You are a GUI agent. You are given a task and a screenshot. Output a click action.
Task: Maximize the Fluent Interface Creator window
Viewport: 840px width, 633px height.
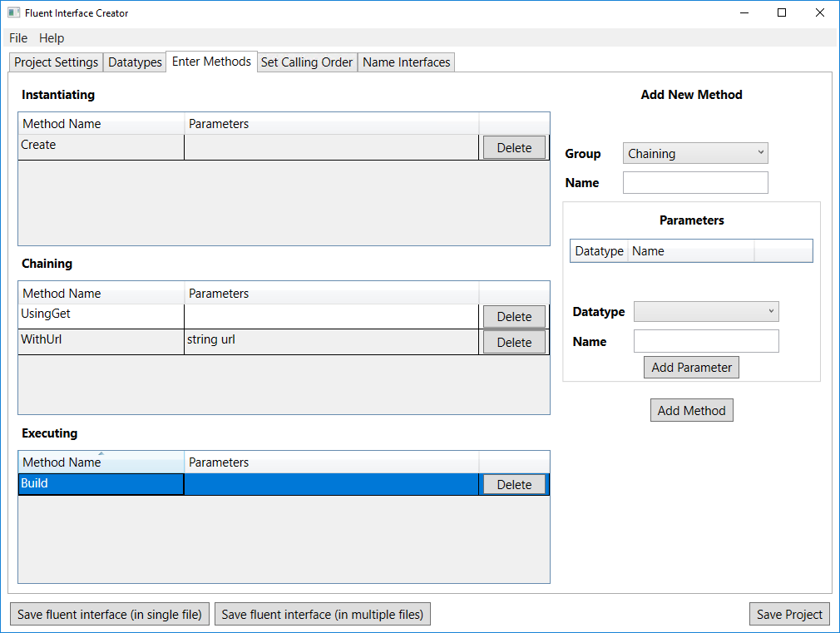782,12
